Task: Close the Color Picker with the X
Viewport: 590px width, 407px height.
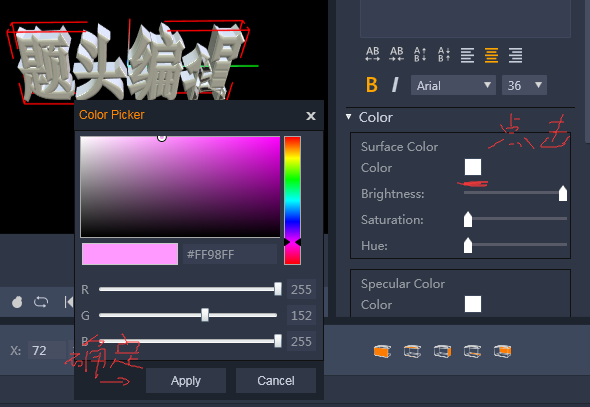Action: [x=311, y=116]
